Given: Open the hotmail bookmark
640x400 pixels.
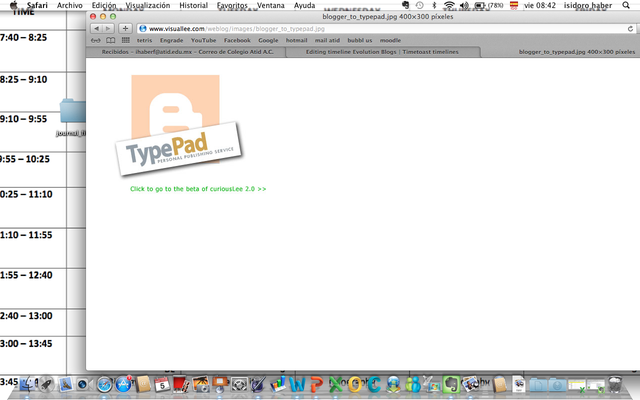Looking at the screenshot, I should [x=296, y=40].
